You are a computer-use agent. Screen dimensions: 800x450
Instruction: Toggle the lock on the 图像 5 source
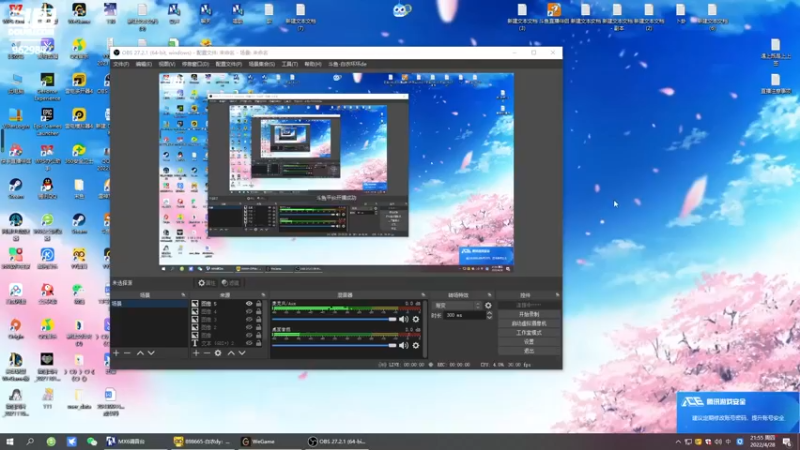coord(259,304)
